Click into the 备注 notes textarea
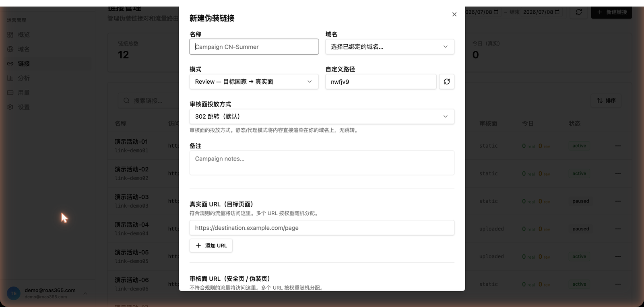The image size is (644, 307). point(322,163)
